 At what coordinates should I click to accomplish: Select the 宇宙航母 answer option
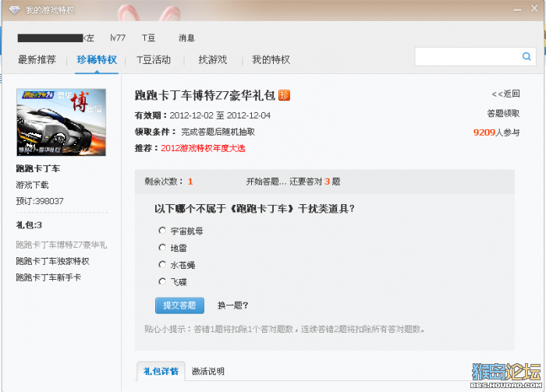(162, 231)
